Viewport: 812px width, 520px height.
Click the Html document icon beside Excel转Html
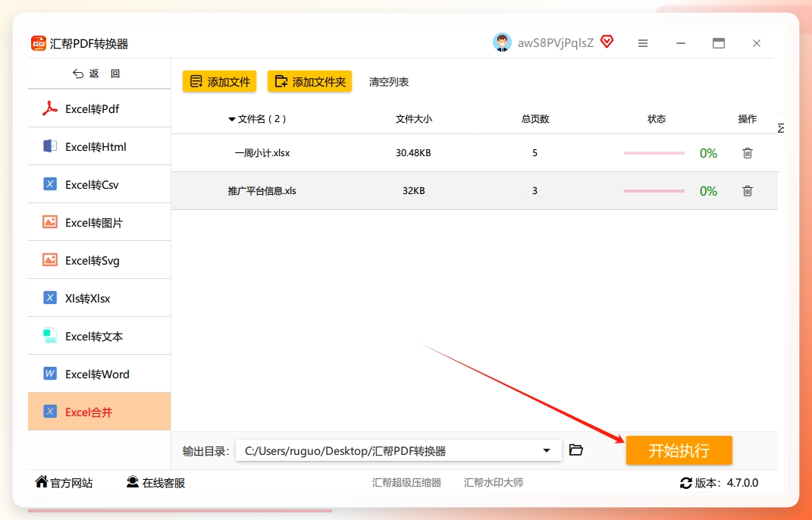(50, 146)
